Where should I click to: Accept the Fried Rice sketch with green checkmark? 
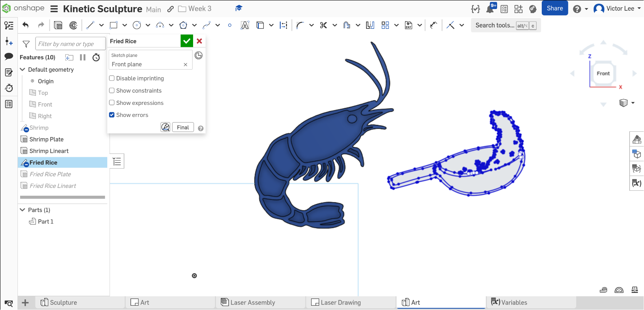187,41
